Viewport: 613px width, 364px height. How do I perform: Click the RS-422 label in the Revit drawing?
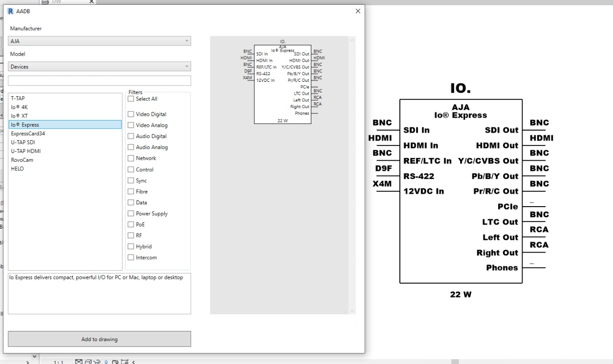[419, 176]
